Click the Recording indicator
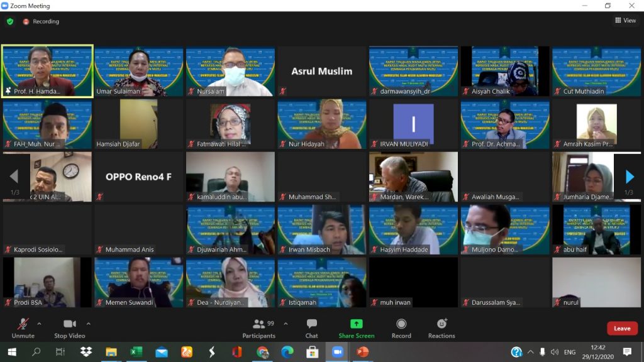 coord(41,21)
